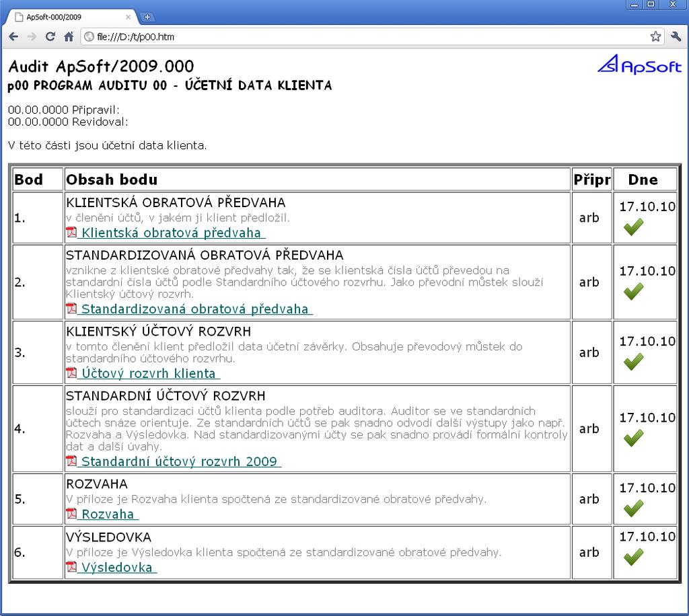Go back using the browser back arrow

[x=13, y=37]
